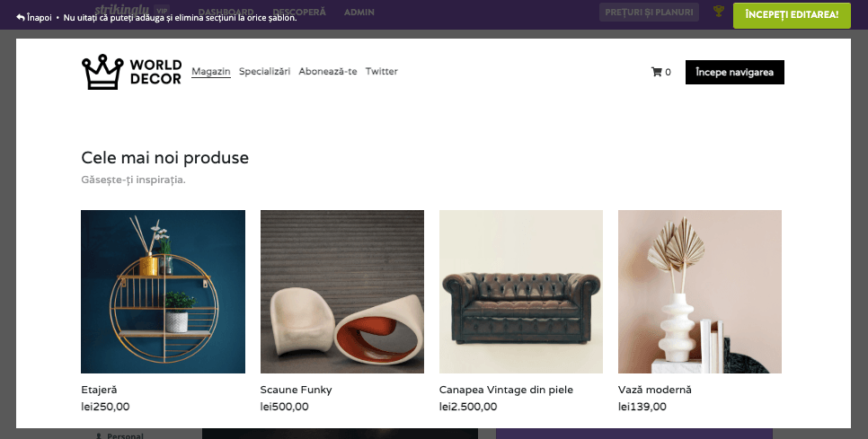
Task: Click the World Decor crown logo
Action: 102,72
